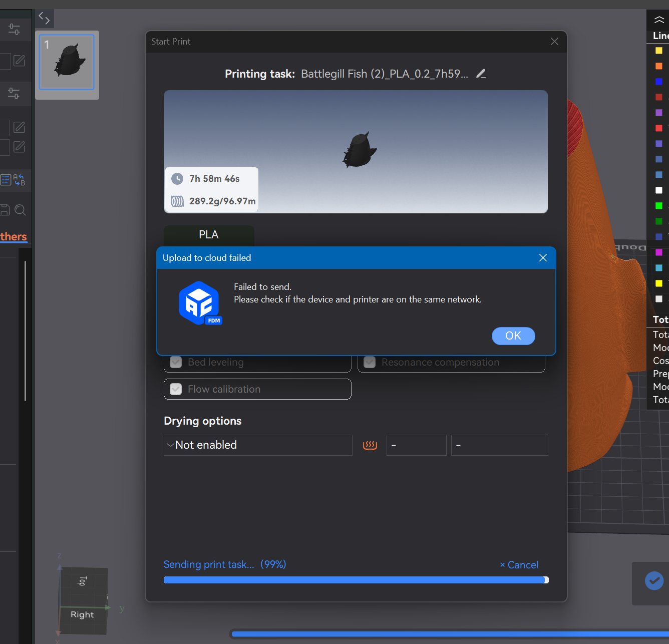Screen dimensions: 669x644
Task: Click the filament usage '289.2g/96.97m'
Action: 222,201
